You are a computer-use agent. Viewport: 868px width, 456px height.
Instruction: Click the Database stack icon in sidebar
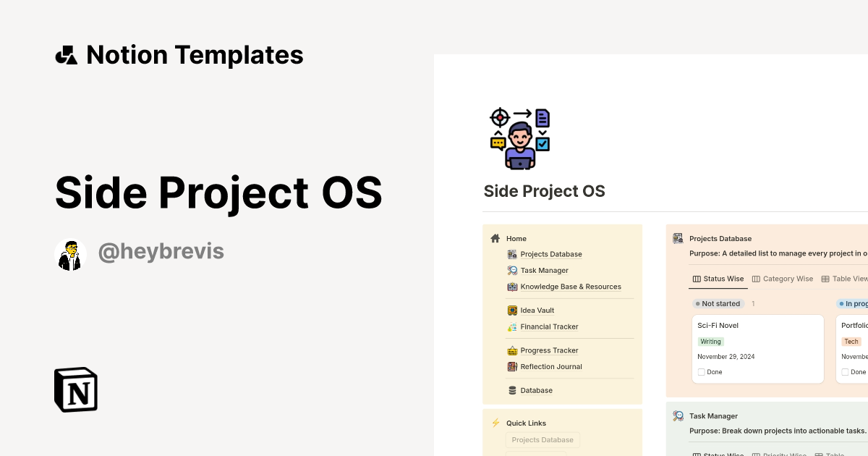[511, 390]
